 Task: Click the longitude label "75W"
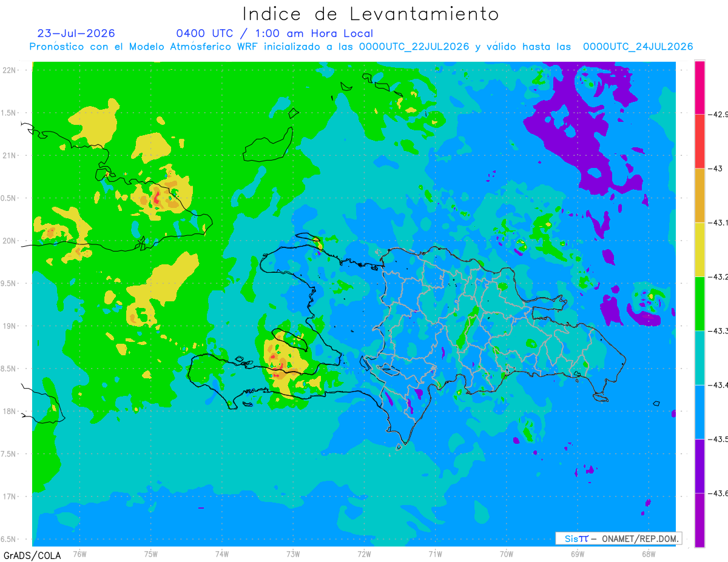coord(151,553)
